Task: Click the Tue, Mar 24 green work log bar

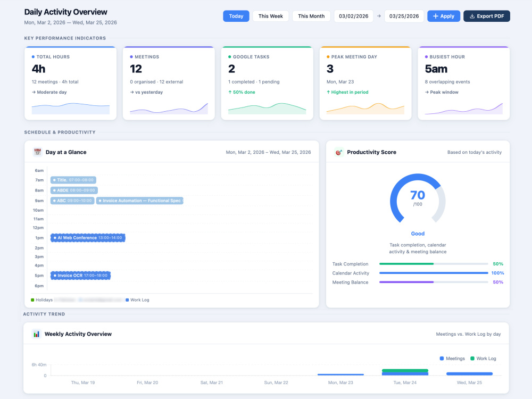Action: (405, 370)
